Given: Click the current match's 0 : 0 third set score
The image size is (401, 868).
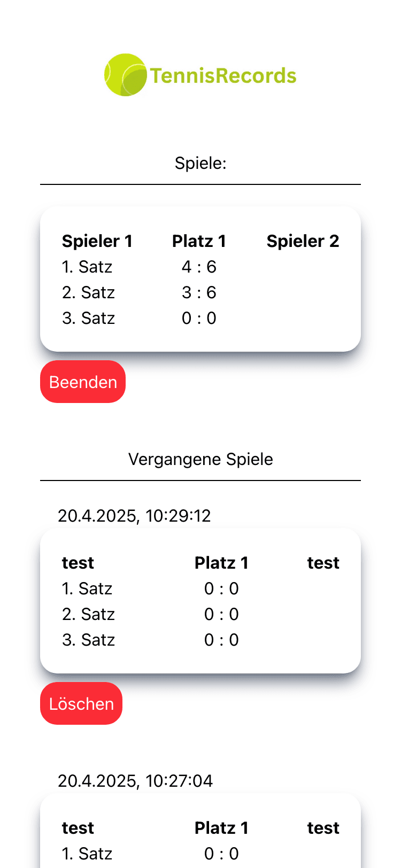Looking at the screenshot, I should 199,318.
